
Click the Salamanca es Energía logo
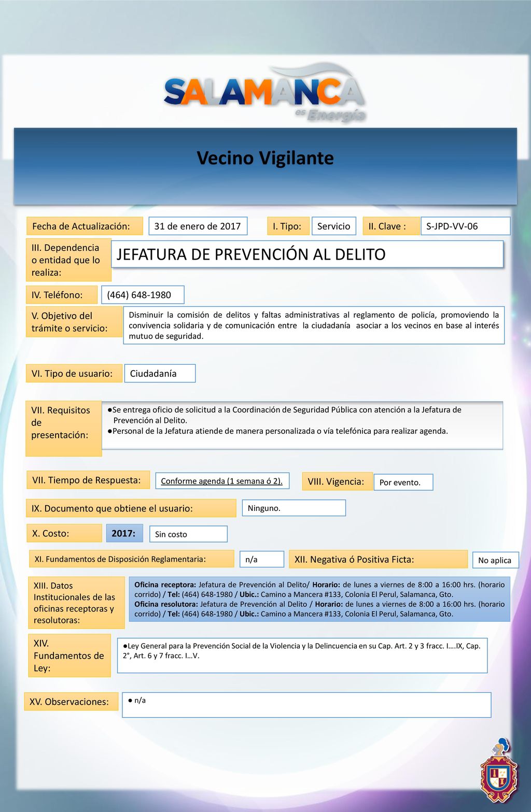click(265, 93)
